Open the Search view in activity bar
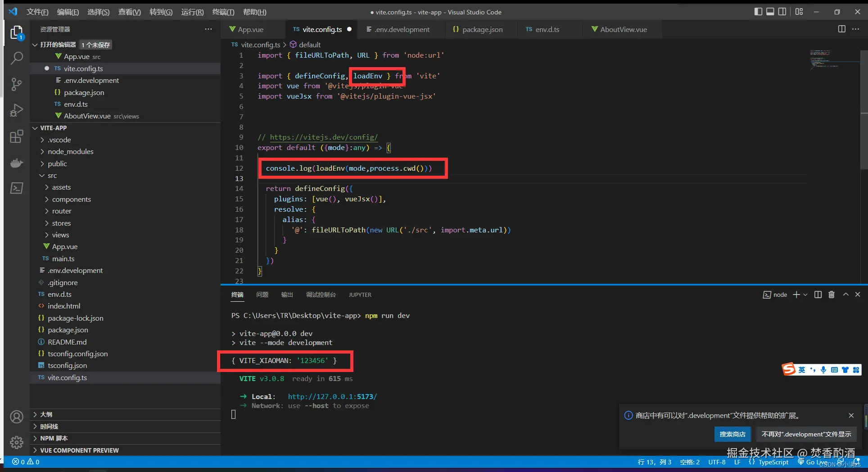This screenshot has height=472, width=868. (17, 58)
